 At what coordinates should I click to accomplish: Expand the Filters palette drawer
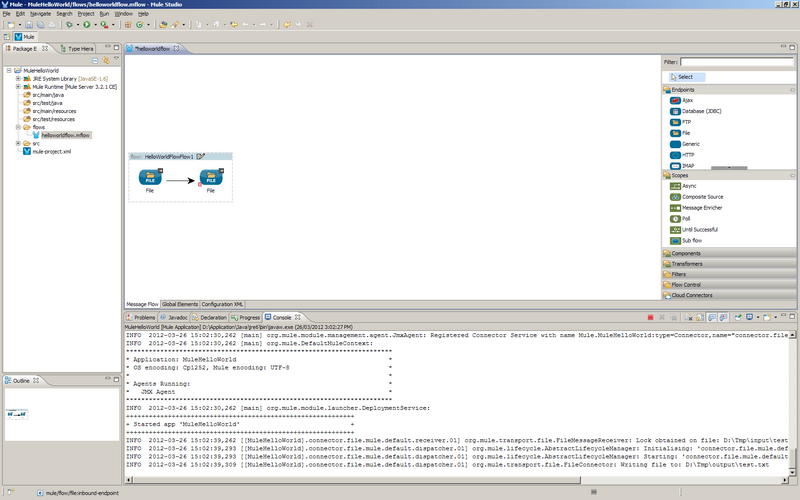click(x=729, y=274)
